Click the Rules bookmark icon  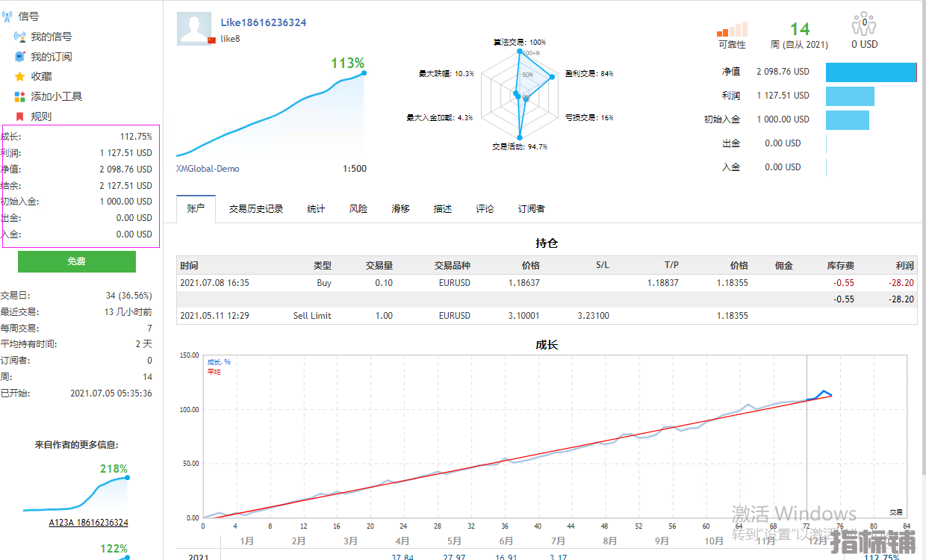[20, 116]
